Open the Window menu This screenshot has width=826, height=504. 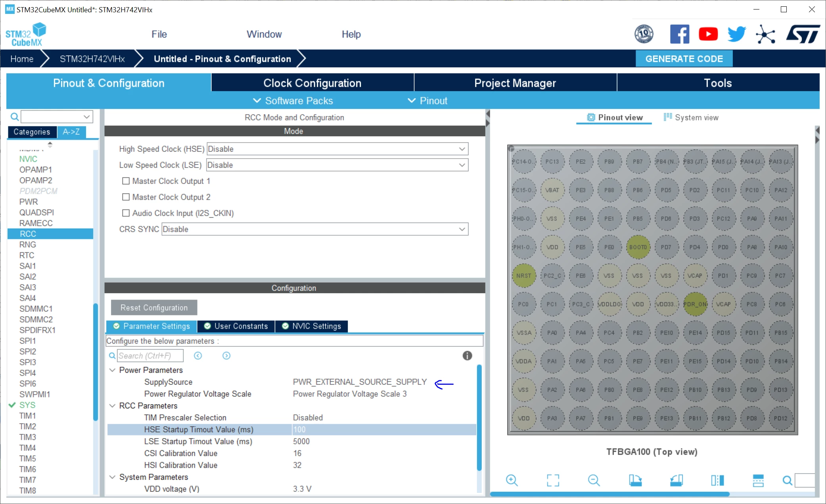[x=264, y=34]
